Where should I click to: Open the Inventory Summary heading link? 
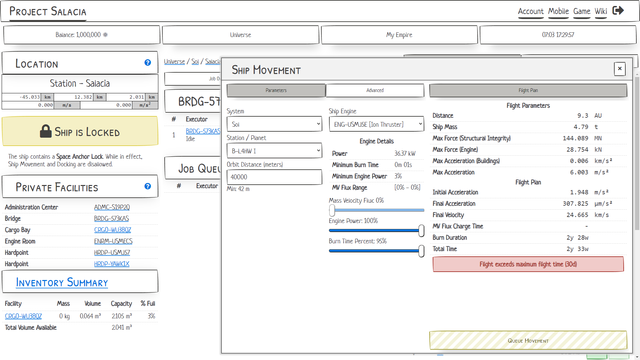pyautogui.click(x=62, y=282)
